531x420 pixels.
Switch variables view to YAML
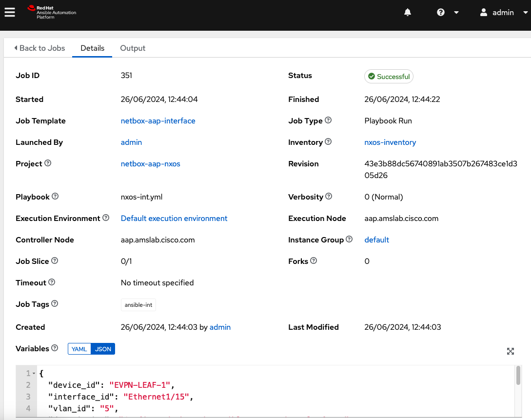pos(79,349)
